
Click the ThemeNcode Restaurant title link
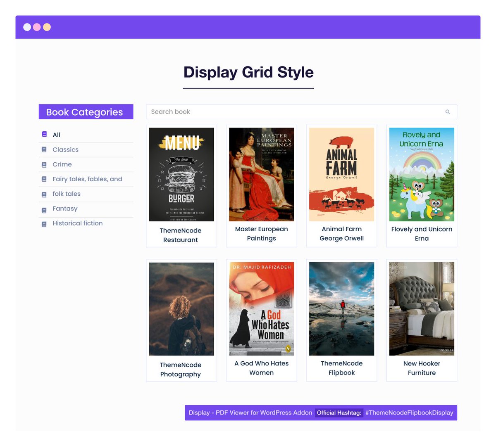coord(181,235)
